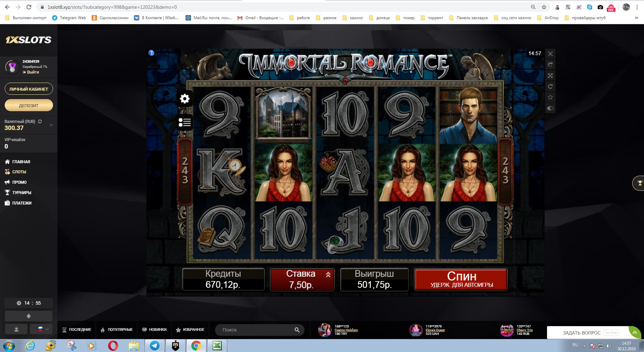
Task: Go back in the browser
Action: 7,7
